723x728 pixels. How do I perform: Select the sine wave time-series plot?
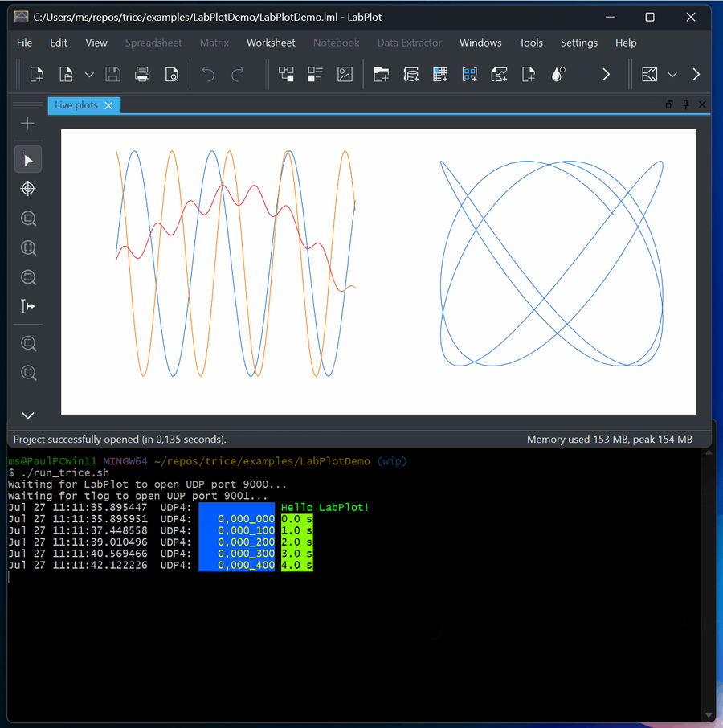tap(235, 264)
